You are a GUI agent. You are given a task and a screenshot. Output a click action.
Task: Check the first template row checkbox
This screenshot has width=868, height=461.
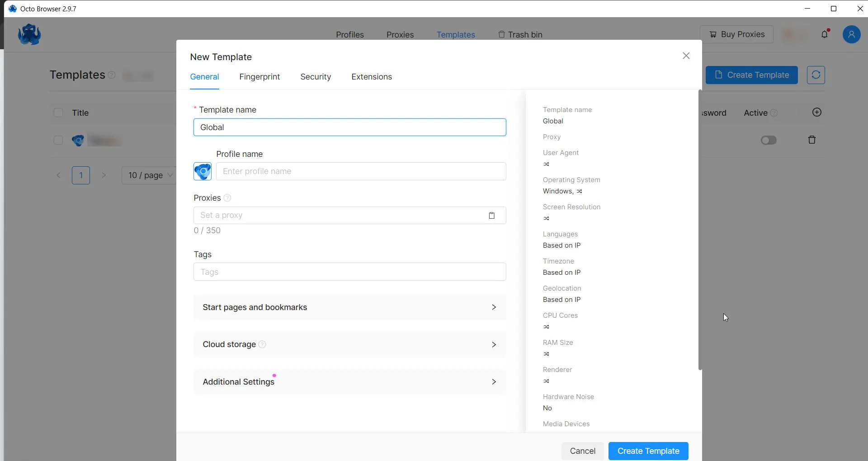58,140
